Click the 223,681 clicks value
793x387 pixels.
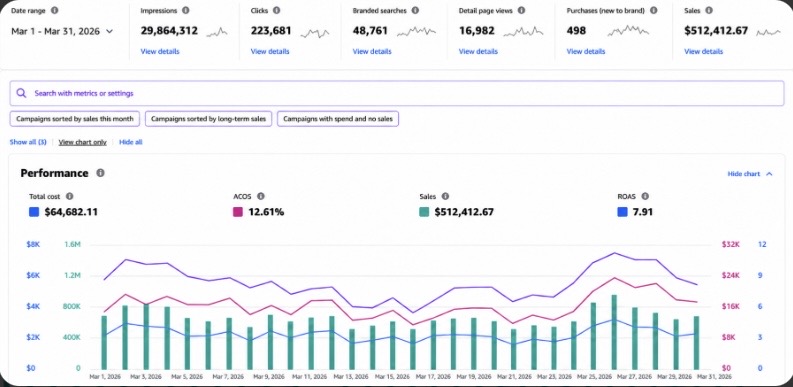[271, 31]
